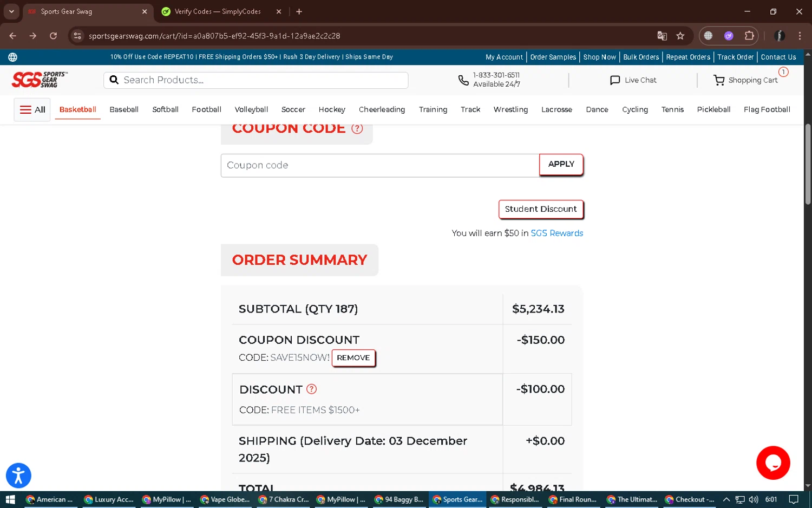This screenshot has width=812, height=508.
Task: Open the Checkout taskbar window
Action: coord(690,499)
